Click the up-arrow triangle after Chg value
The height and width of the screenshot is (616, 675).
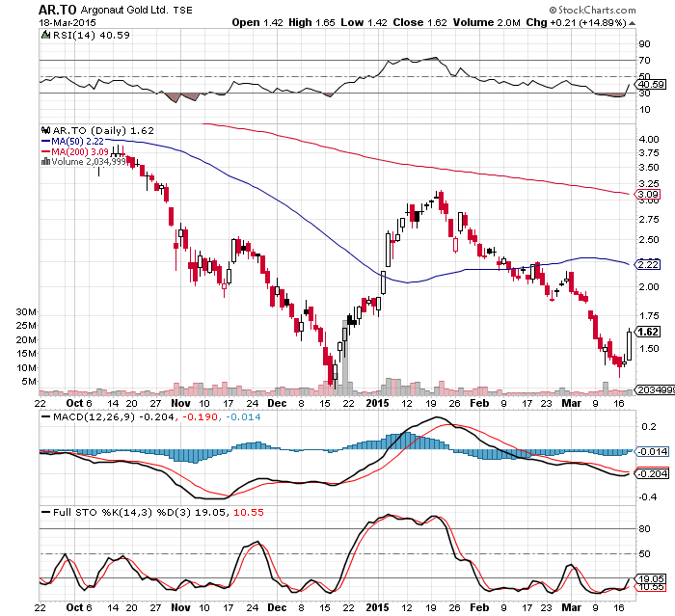[x=632, y=23]
